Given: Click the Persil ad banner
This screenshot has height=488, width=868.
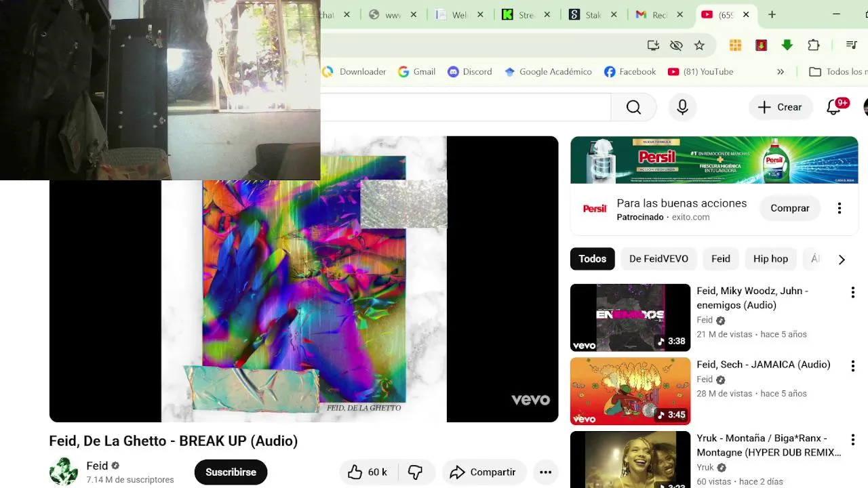Looking at the screenshot, I should tap(714, 160).
